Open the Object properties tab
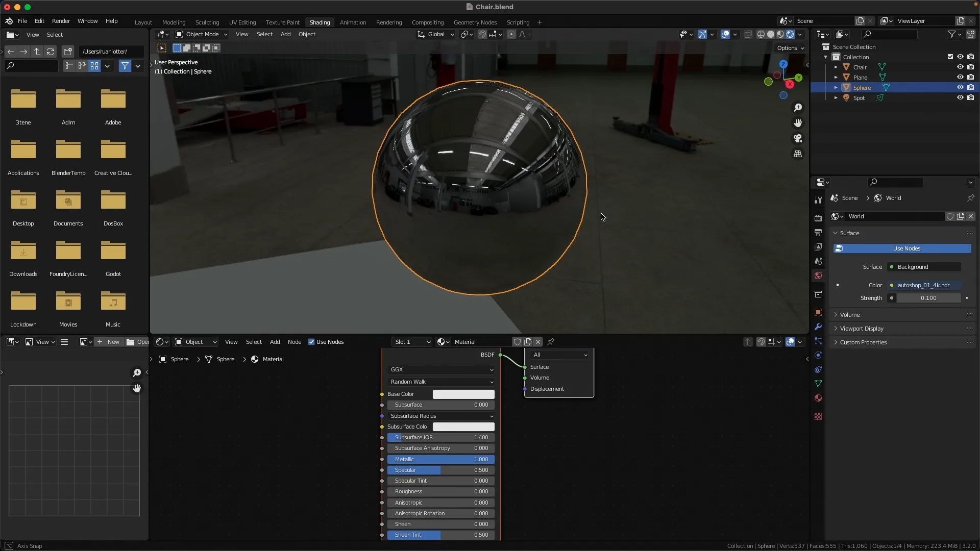Screen dimensions: 980x551 [x=818, y=312]
